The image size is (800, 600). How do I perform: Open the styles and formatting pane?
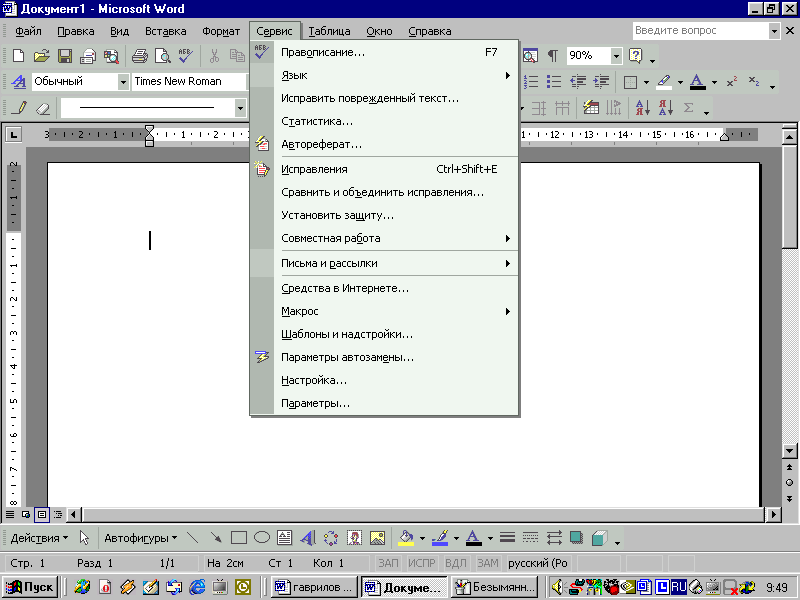pos(19,82)
